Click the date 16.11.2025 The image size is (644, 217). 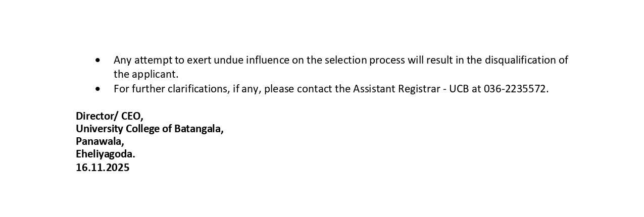click(103, 168)
